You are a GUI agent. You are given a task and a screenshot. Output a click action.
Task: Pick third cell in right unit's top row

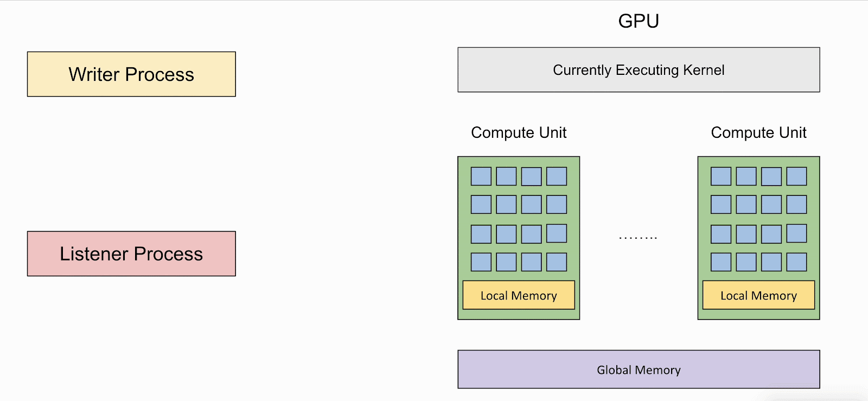[x=771, y=177]
